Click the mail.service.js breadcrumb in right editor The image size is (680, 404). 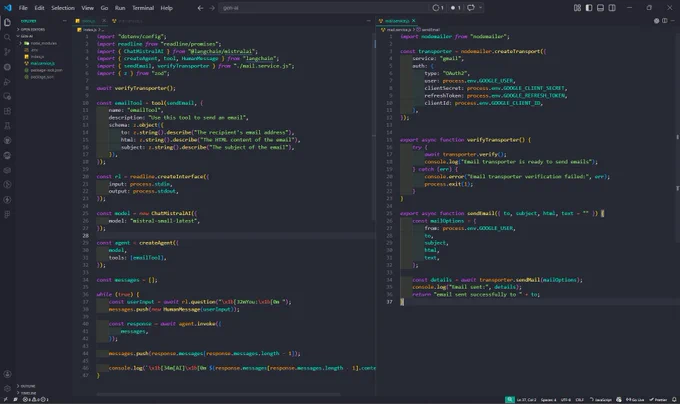point(397,29)
